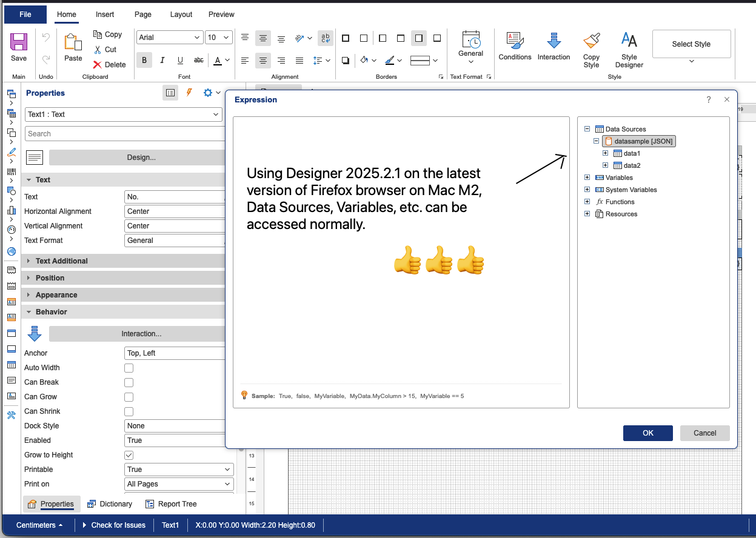This screenshot has width=756, height=538.
Task: Uncheck the Grow to Height checkbox
Action: pyautogui.click(x=129, y=455)
